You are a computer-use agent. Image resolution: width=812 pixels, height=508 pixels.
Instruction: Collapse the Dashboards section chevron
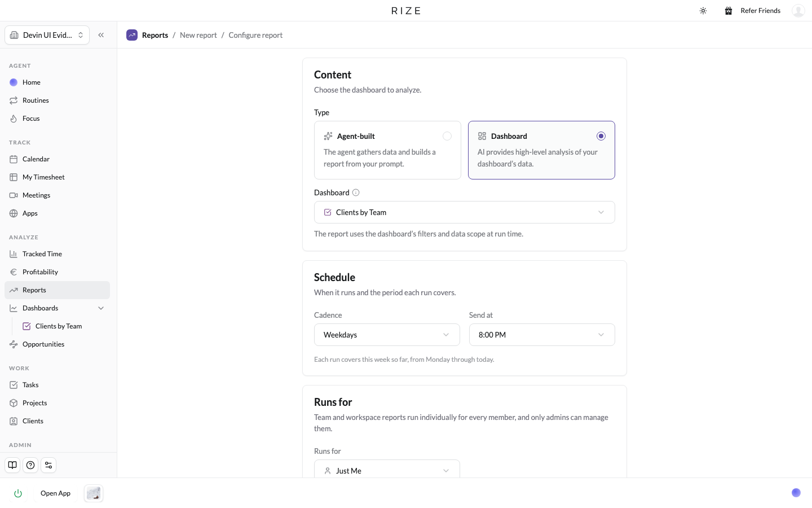[101, 308]
